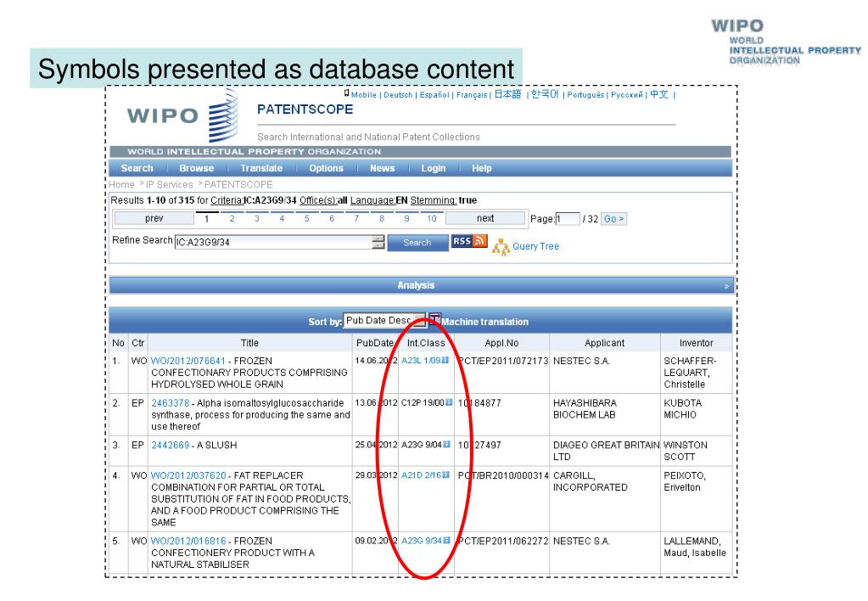Click the info icon beside A21D 2/16

pos(446,475)
